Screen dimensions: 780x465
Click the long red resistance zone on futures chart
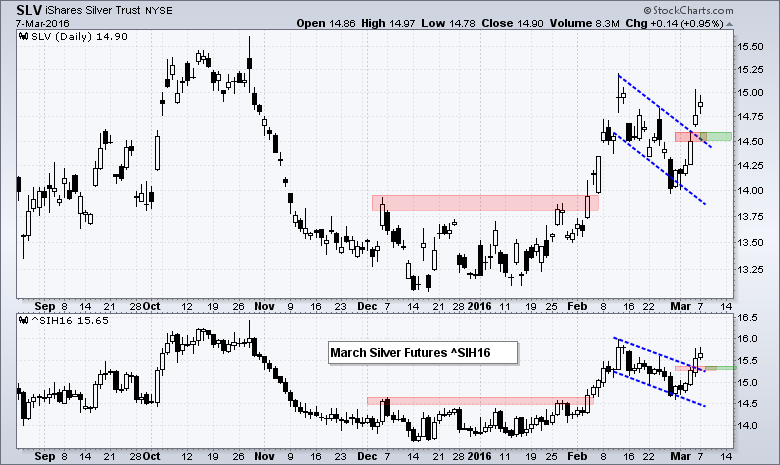point(480,401)
